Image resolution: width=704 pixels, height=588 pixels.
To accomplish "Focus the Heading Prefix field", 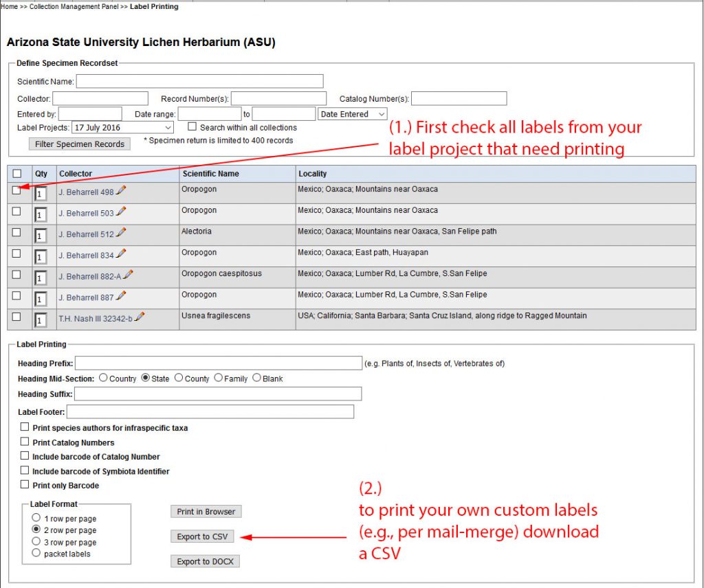I will coord(219,363).
